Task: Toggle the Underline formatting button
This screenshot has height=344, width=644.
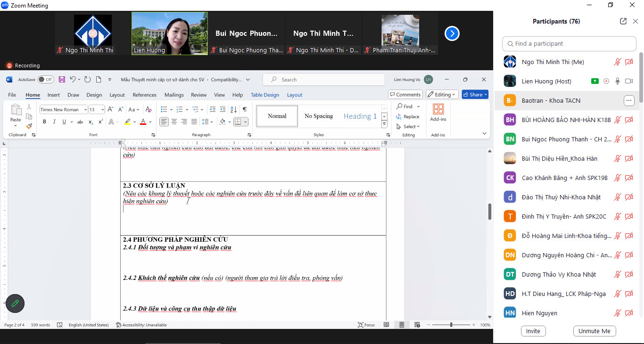Action: click(65, 122)
